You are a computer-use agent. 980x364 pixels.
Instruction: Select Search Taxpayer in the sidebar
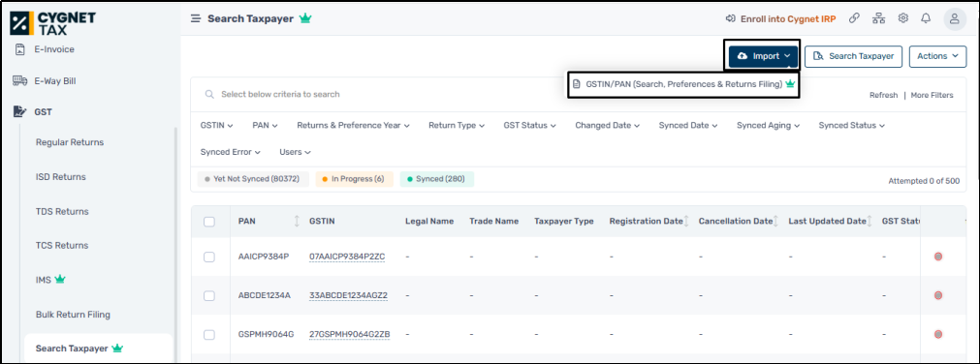[98, 348]
